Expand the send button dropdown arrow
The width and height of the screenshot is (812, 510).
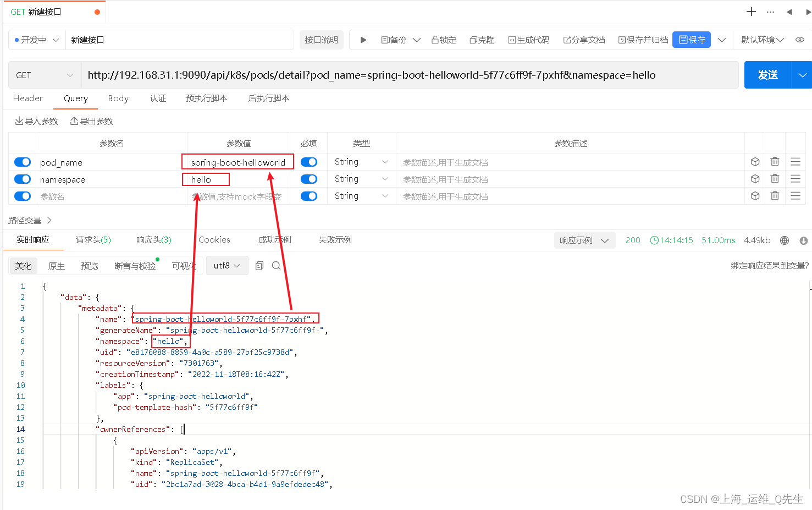click(x=802, y=75)
